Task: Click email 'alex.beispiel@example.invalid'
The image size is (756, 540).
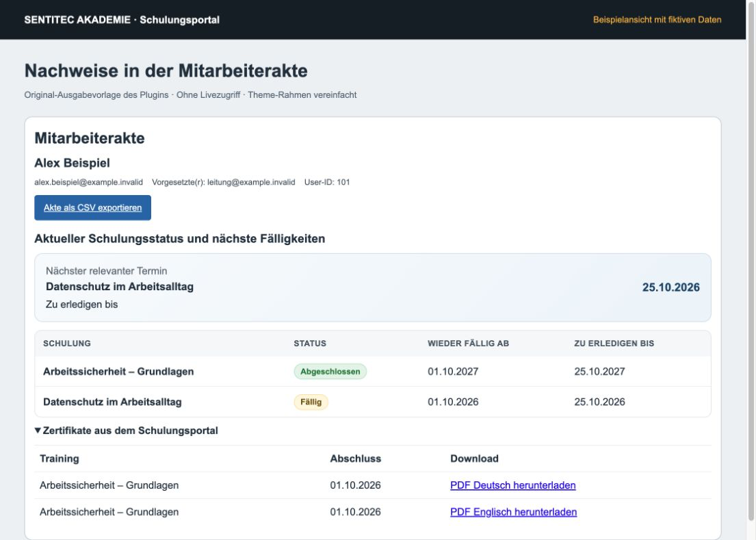Action: click(89, 182)
